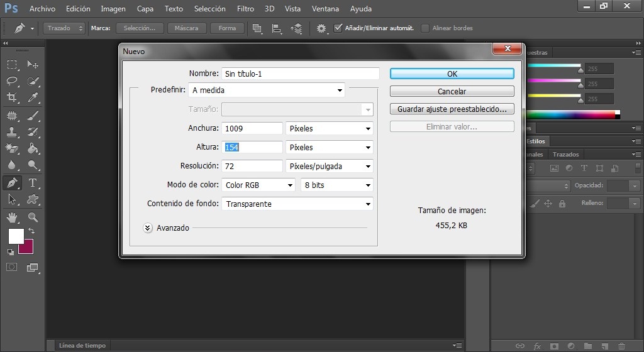Image resolution: width=644 pixels, height=352 pixels.
Task: Click the background color swatch
Action: click(28, 248)
